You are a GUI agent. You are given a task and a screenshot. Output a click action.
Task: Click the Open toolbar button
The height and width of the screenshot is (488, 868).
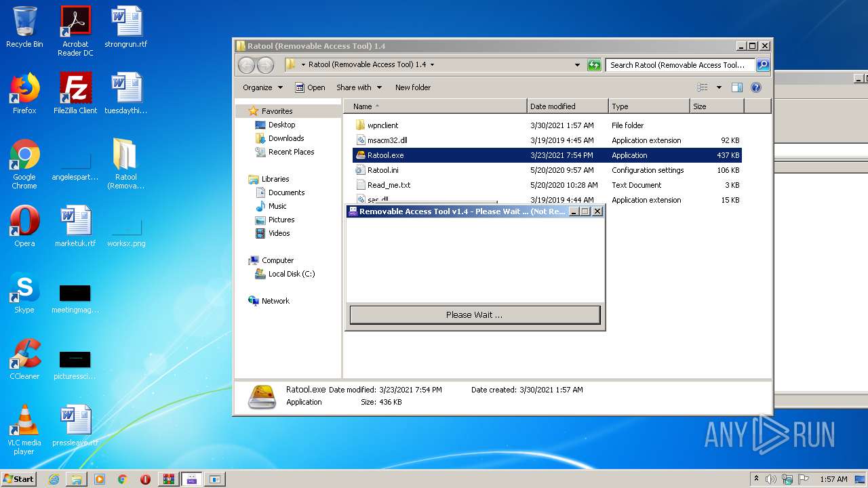coord(310,87)
